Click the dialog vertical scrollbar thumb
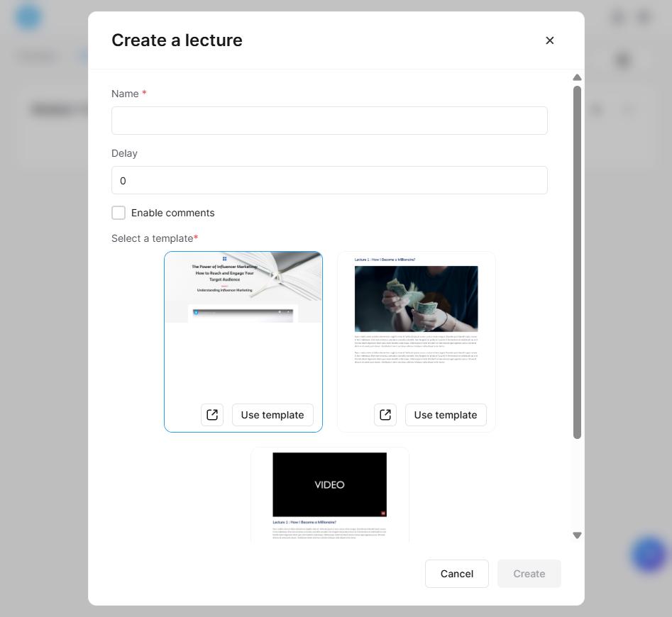The height and width of the screenshot is (617, 672). pos(577,262)
